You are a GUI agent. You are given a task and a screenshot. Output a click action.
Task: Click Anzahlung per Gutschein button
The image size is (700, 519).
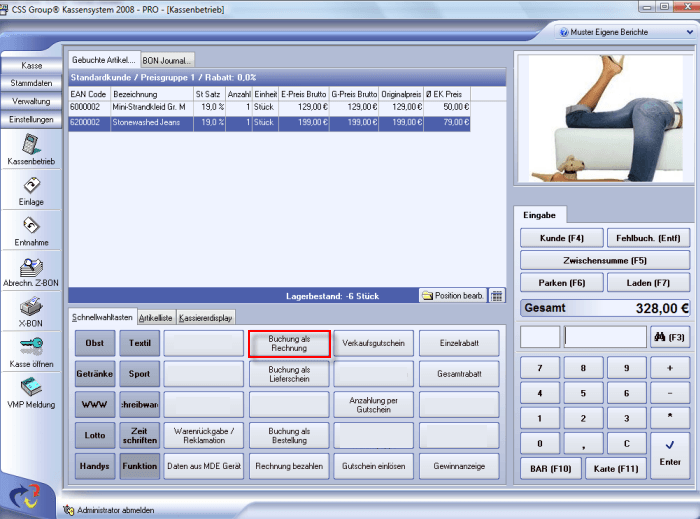point(373,405)
